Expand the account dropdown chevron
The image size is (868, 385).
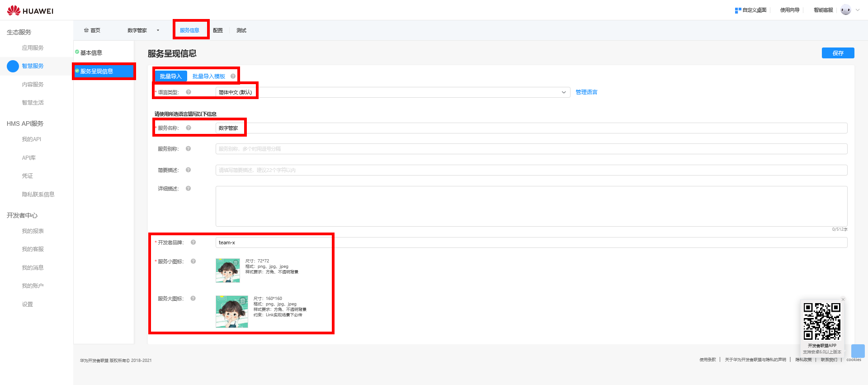(858, 10)
